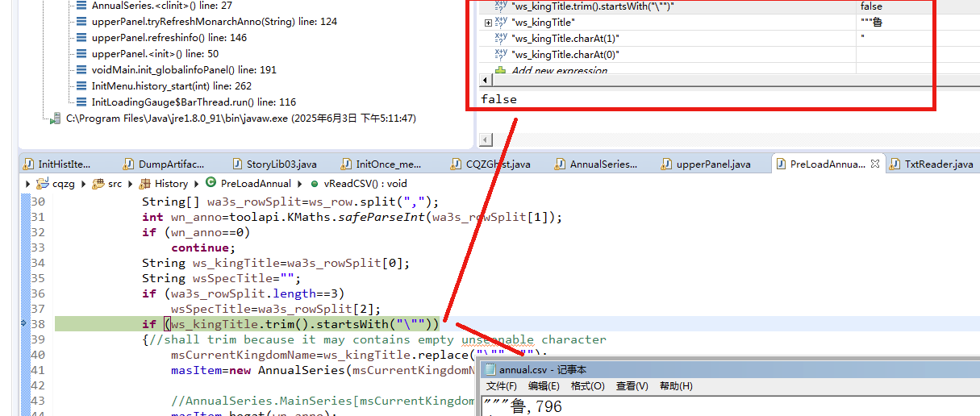Click the Notepad icon in annual.csv title bar
980x416 pixels.
coord(489,370)
